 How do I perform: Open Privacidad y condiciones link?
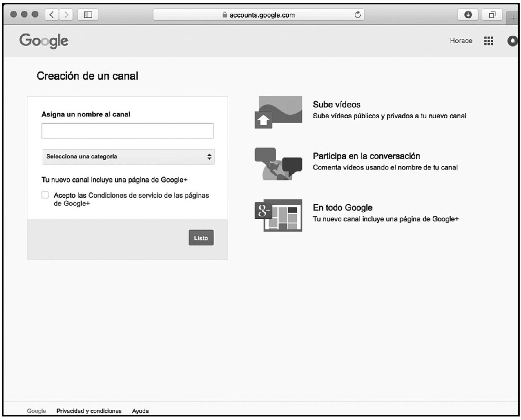tap(89, 411)
